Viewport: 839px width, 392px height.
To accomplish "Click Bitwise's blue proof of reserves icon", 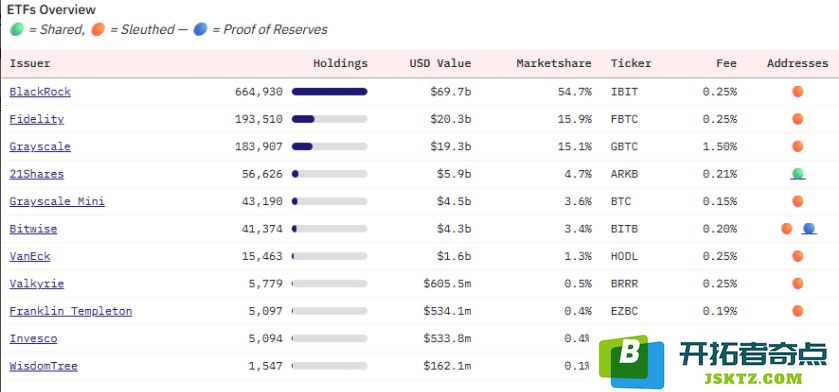I will pyautogui.click(x=809, y=229).
